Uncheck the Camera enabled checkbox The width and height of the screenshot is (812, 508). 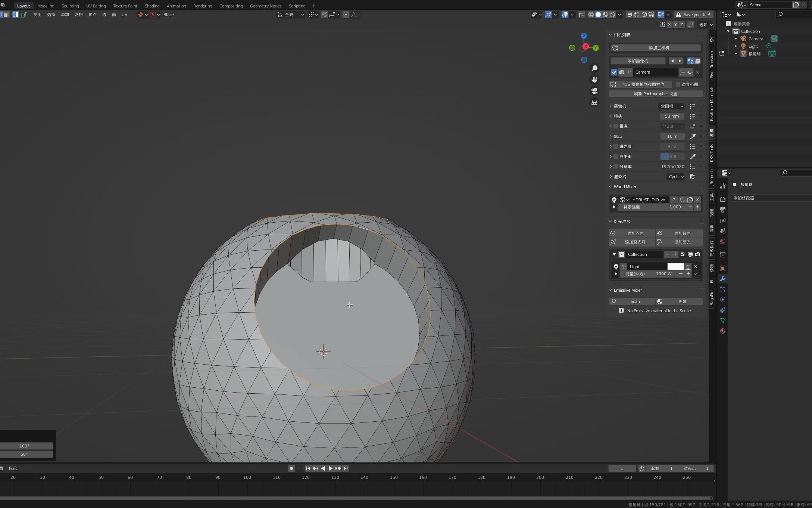(614, 72)
